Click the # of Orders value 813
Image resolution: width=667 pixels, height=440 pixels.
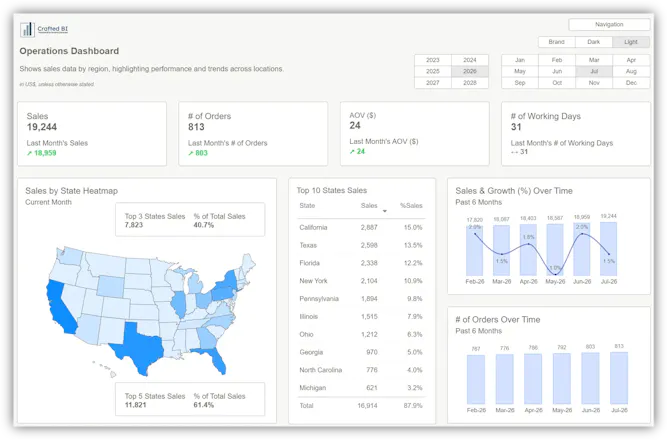click(x=196, y=127)
